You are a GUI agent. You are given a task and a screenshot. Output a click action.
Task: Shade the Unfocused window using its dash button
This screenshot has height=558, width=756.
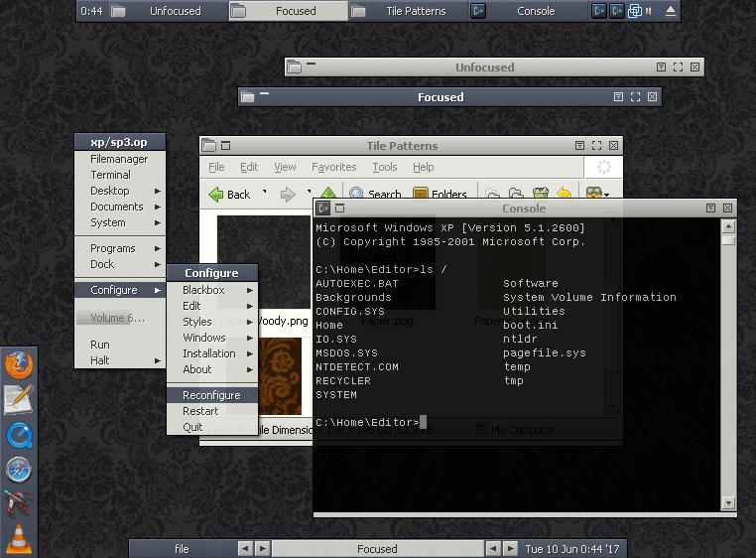[x=311, y=64]
